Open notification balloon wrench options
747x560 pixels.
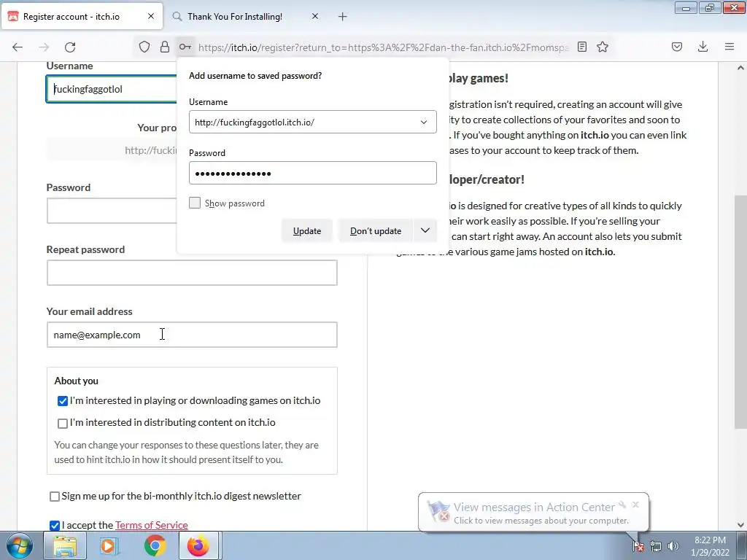click(622, 505)
